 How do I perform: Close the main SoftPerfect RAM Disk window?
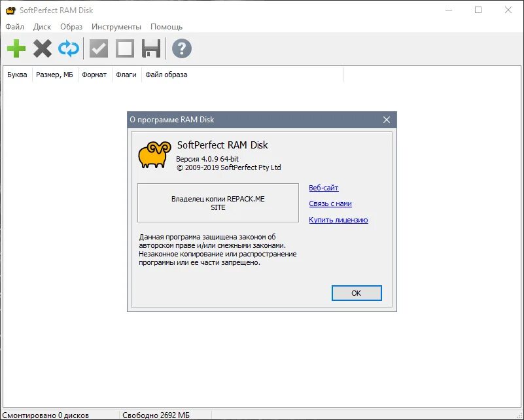[x=508, y=10]
